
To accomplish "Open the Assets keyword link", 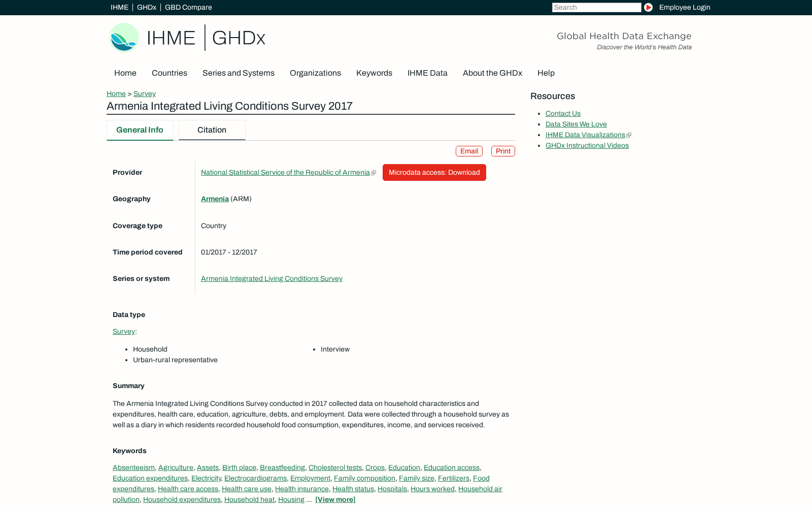I will point(208,467).
